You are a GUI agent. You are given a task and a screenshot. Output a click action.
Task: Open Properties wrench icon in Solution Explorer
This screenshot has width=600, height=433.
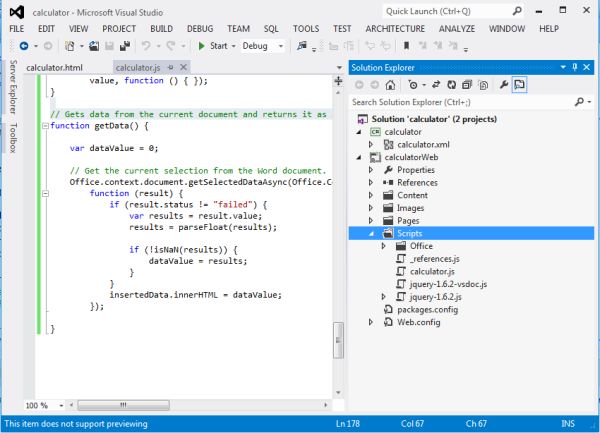tap(502, 84)
